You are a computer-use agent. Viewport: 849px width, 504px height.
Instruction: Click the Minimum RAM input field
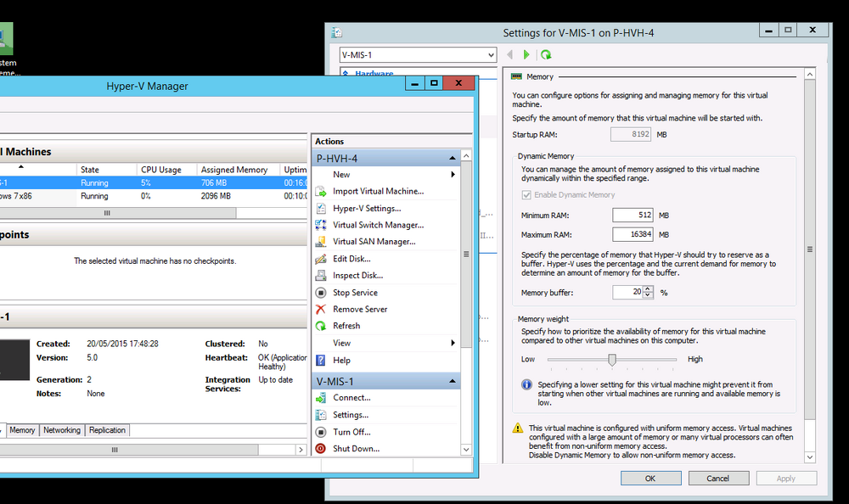(x=633, y=216)
